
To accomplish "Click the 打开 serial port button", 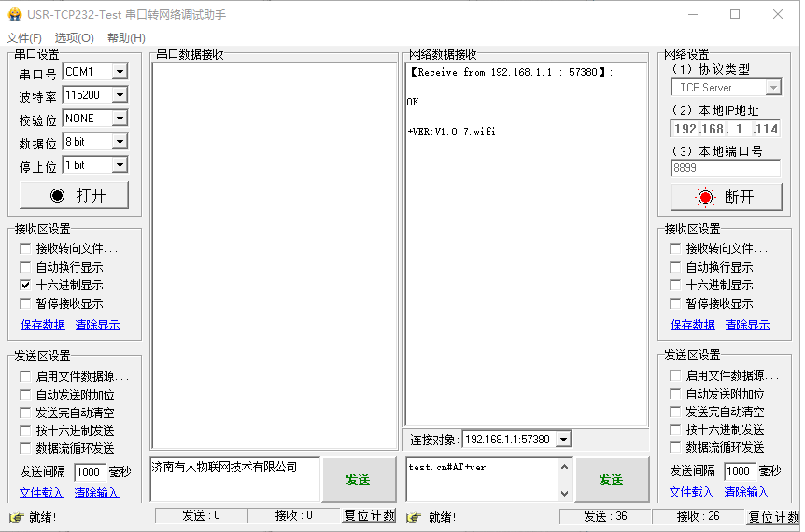I will (x=74, y=195).
